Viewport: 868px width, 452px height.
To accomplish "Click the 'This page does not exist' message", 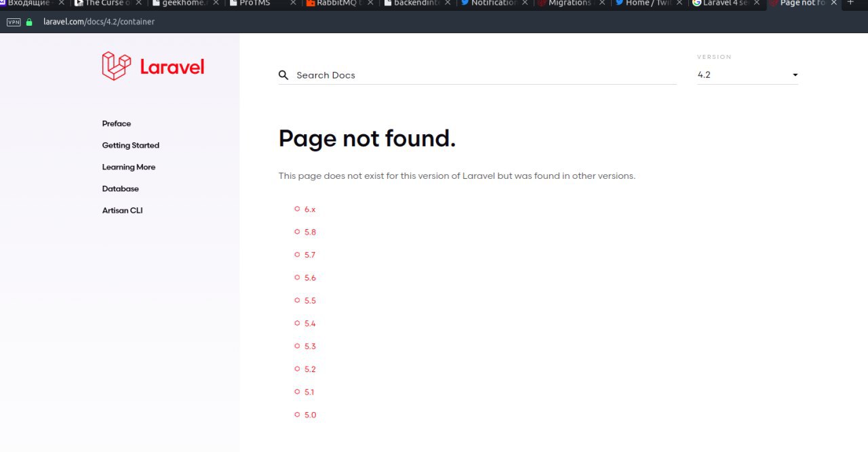I will pyautogui.click(x=457, y=176).
